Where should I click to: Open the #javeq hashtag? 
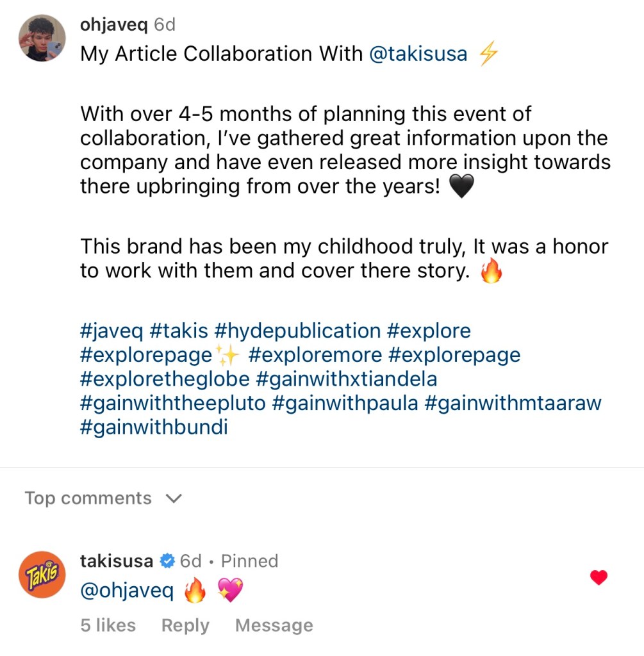tap(111, 331)
